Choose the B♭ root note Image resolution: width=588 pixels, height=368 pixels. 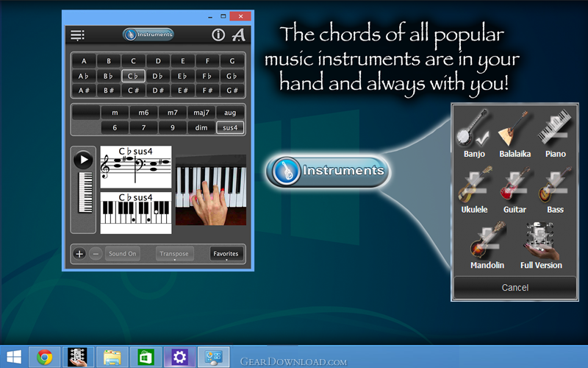[x=108, y=76]
